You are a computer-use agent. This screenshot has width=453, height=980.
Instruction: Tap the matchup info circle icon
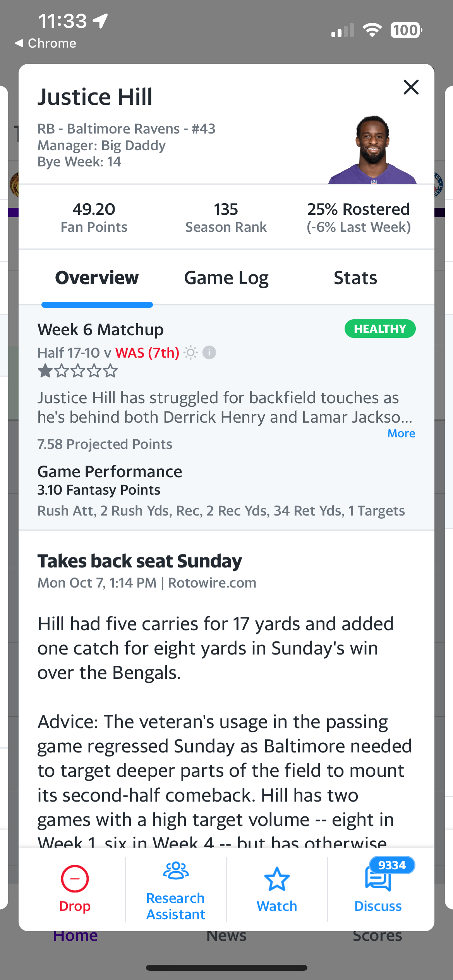click(x=209, y=353)
